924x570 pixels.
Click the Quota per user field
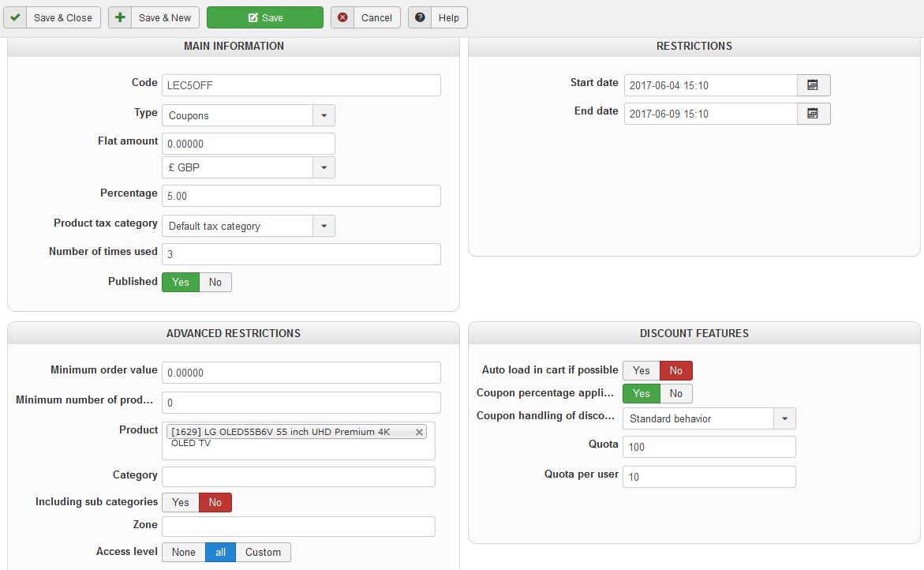pos(709,477)
